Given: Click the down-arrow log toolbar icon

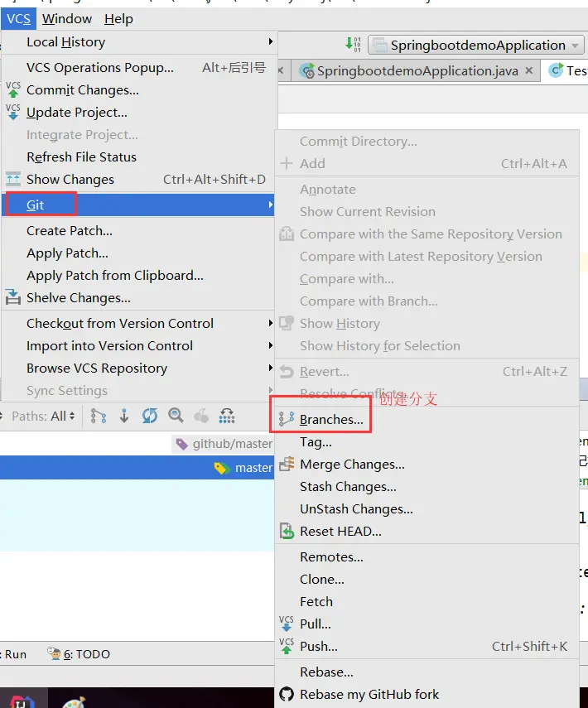Looking at the screenshot, I should 124,416.
